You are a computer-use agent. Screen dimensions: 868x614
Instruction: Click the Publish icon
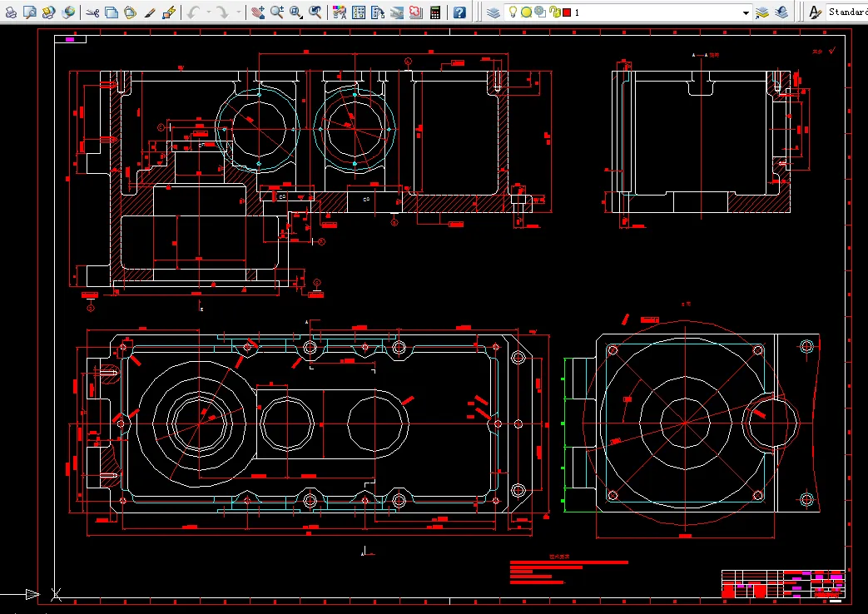tap(49, 12)
